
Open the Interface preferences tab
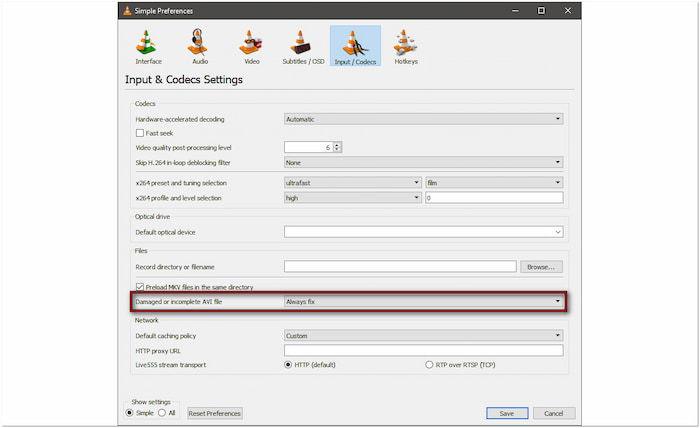[148, 47]
